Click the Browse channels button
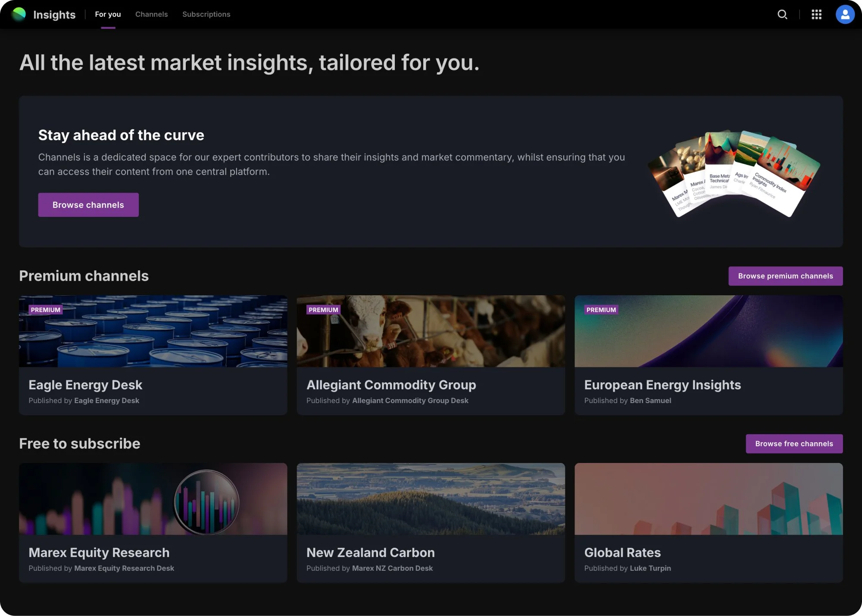 pyautogui.click(x=88, y=205)
